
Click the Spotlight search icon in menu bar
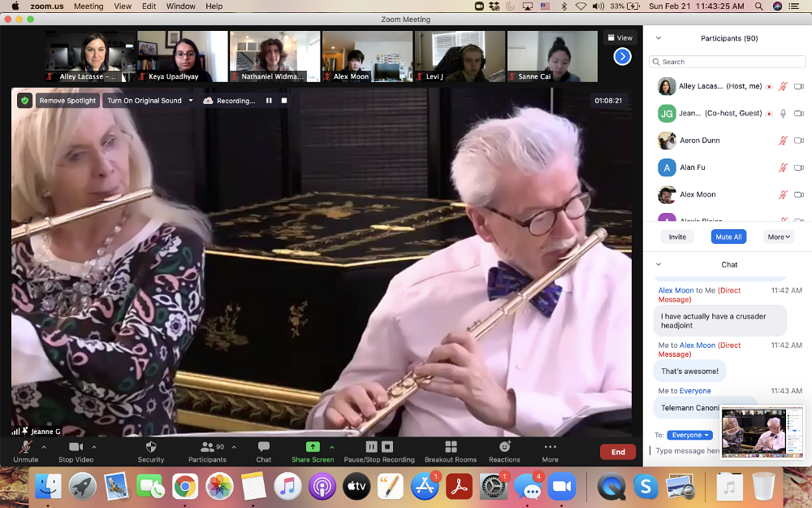coord(758,7)
